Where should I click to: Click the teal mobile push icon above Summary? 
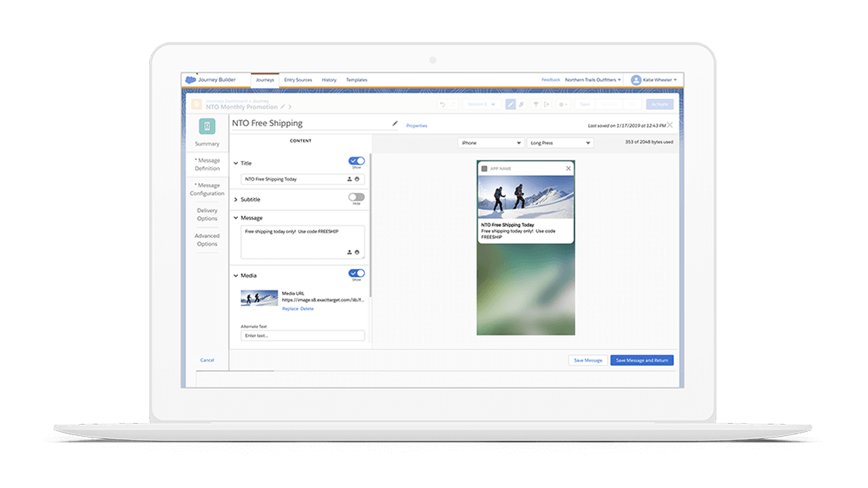207,127
